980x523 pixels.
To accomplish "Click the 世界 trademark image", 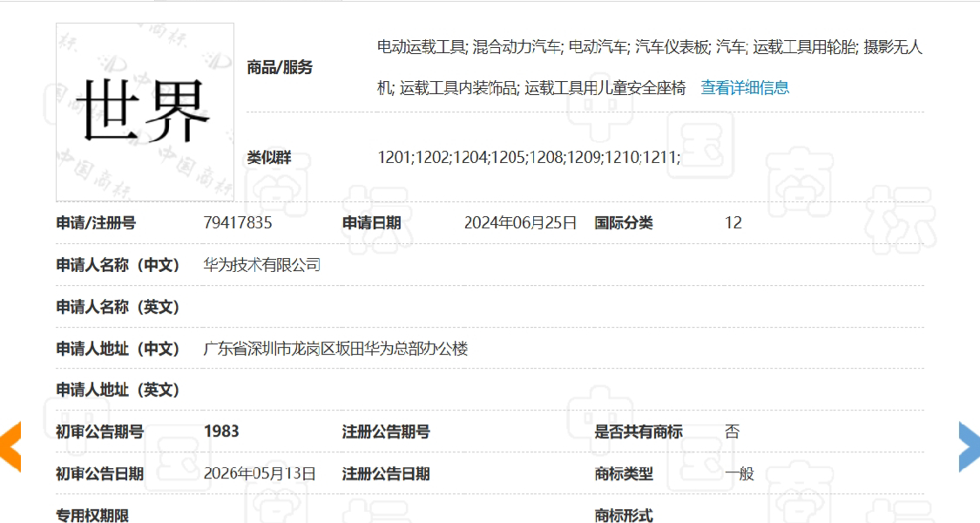I will [145, 112].
